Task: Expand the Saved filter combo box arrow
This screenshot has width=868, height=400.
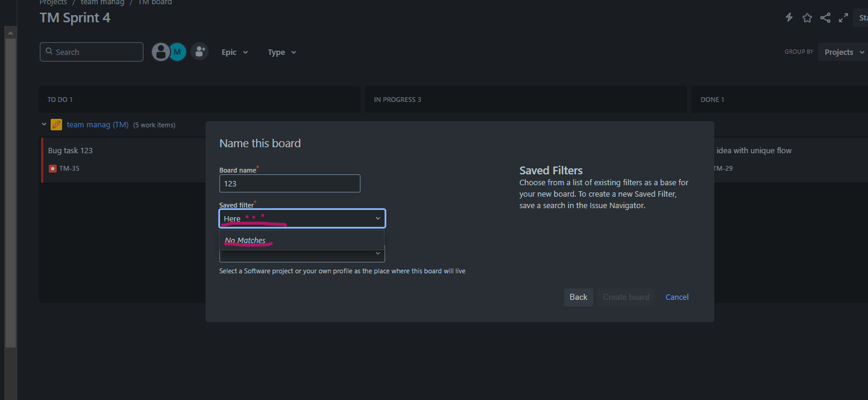Action: pyautogui.click(x=378, y=218)
